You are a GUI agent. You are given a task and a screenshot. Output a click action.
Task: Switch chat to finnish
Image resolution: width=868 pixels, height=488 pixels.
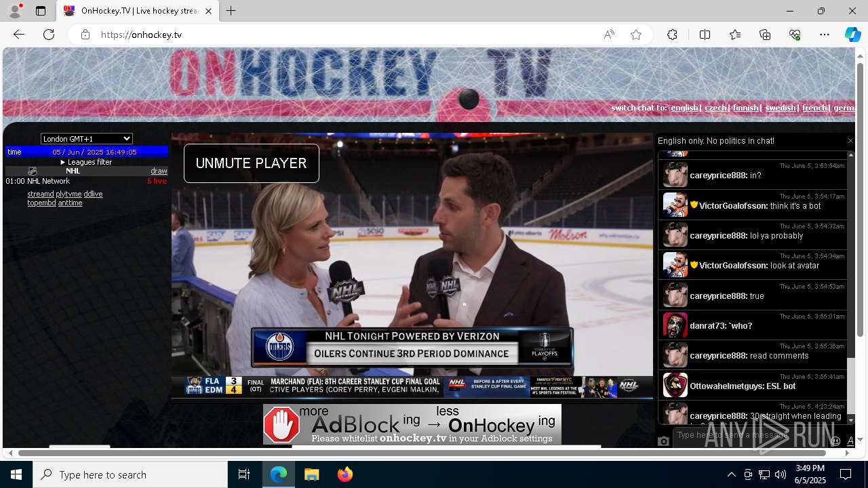tap(745, 108)
